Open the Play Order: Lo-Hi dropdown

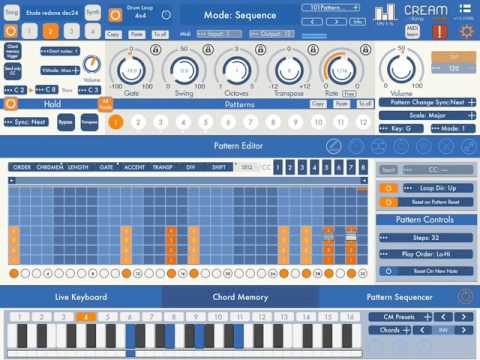click(426, 254)
